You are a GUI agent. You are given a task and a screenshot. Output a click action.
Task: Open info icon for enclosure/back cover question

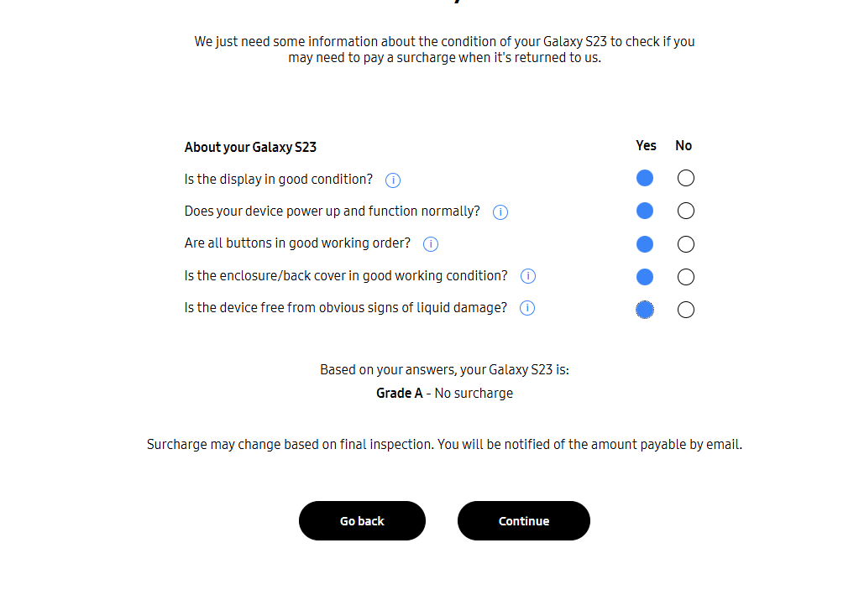pos(528,276)
